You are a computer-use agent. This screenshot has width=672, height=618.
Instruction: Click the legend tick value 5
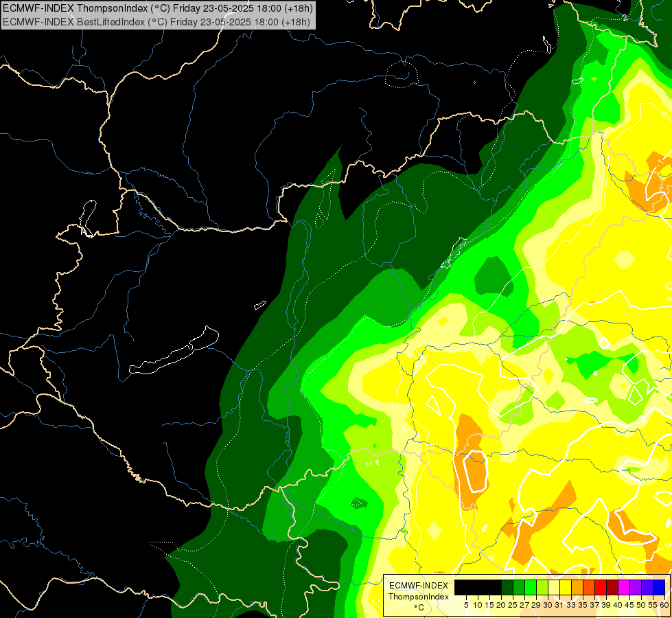[466, 605]
